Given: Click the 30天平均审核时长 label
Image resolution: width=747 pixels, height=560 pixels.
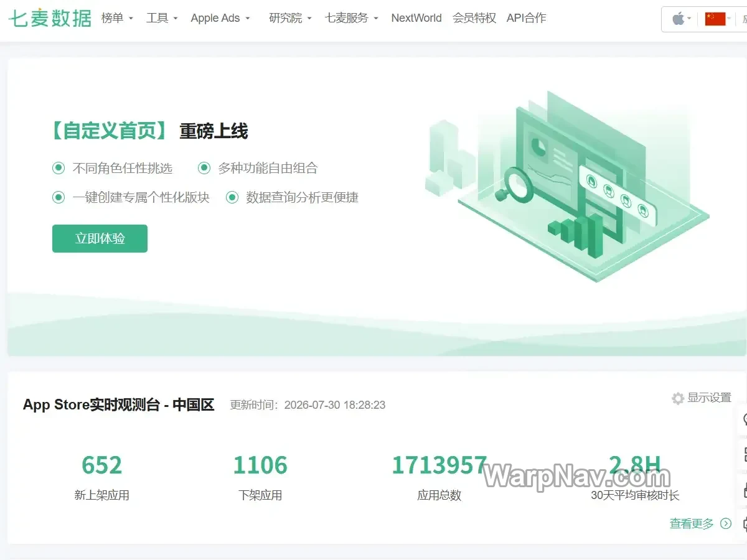Looking at the screenshot, I should click(635, 495).
